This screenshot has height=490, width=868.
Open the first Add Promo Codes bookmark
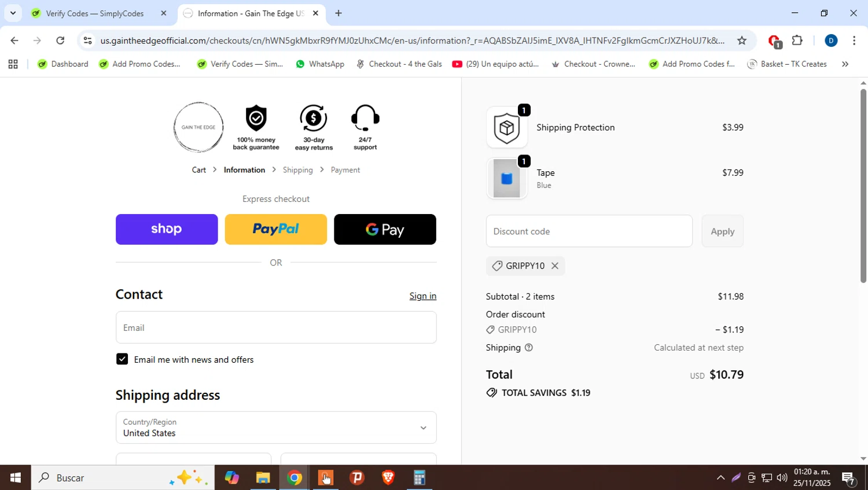[140, 64]
